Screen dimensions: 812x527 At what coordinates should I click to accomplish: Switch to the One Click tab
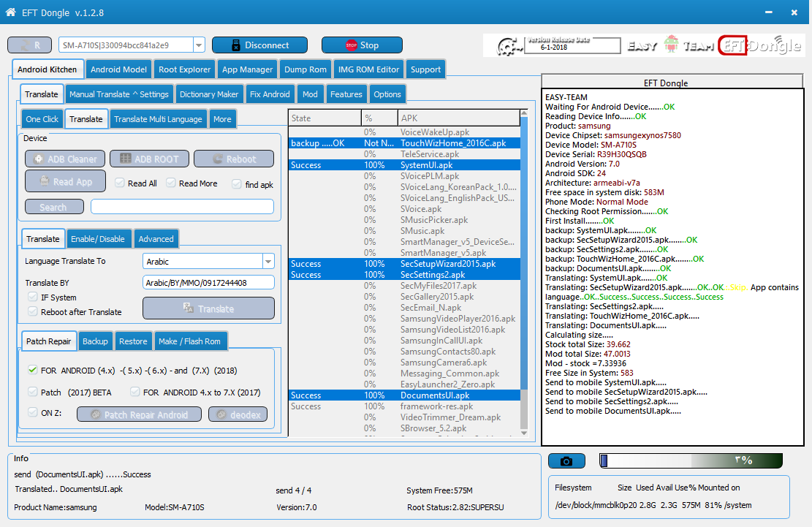(42, 119)
